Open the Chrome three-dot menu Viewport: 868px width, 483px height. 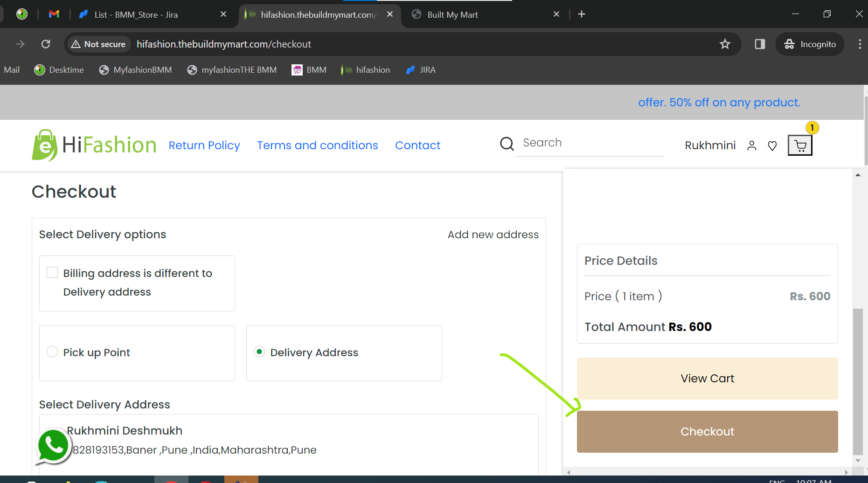860,44
